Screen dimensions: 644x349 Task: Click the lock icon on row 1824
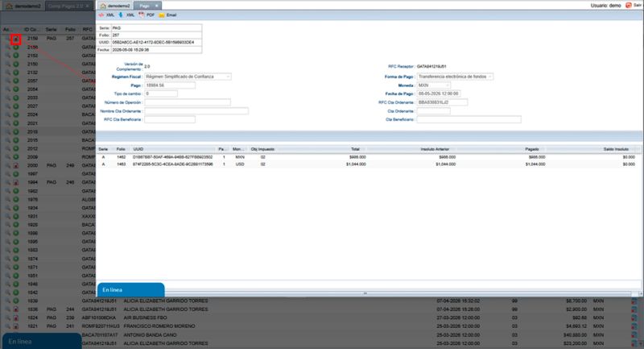(x=16, y=318)
